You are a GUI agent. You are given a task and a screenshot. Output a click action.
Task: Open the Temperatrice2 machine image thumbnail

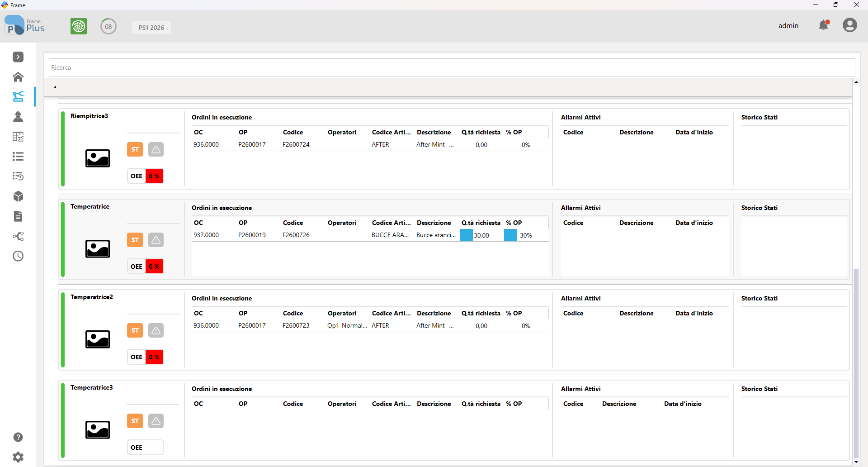tap(98, 339)
